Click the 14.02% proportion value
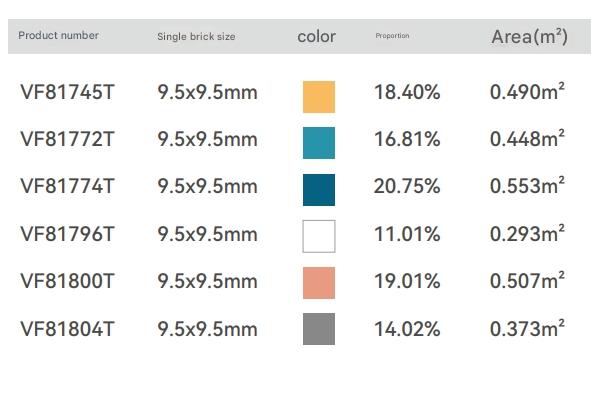This screenshot has height=400, width=600. [x=407, y=329]
